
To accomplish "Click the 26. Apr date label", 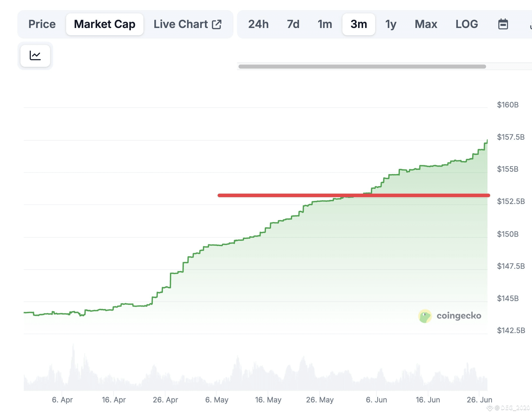I will click(x=165, y=400).
